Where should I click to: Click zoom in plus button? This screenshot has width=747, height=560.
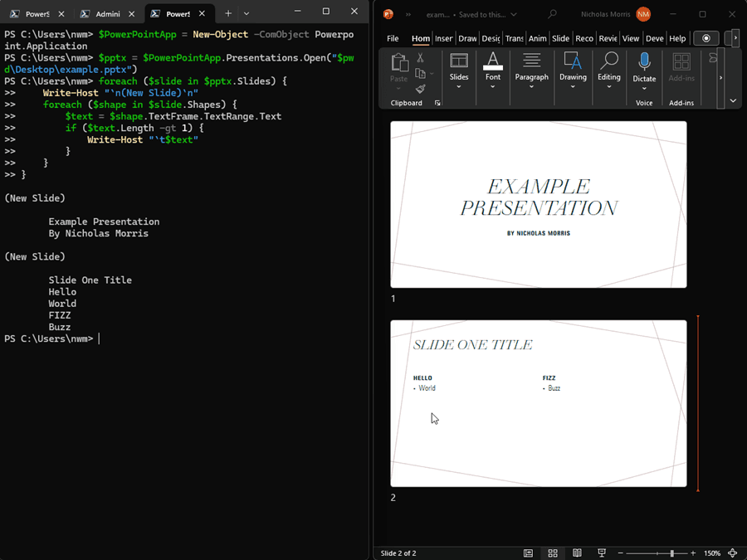coord(693,553)
